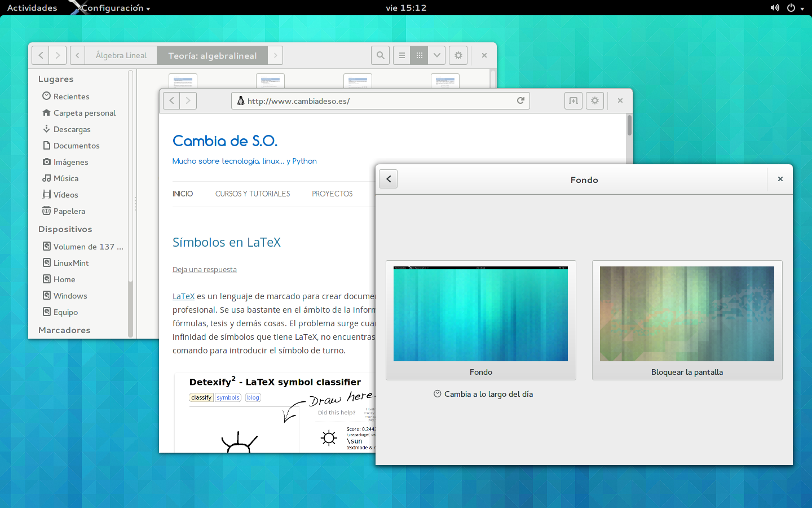
Task: Select the Teoría: algebralineal path tab
Action: coord(212,55)
